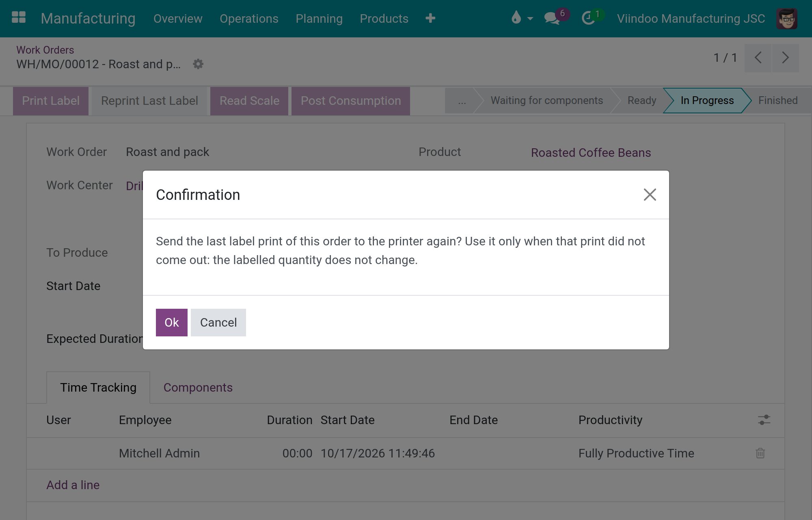
Task: Open the Products menu
Action: 384,19
